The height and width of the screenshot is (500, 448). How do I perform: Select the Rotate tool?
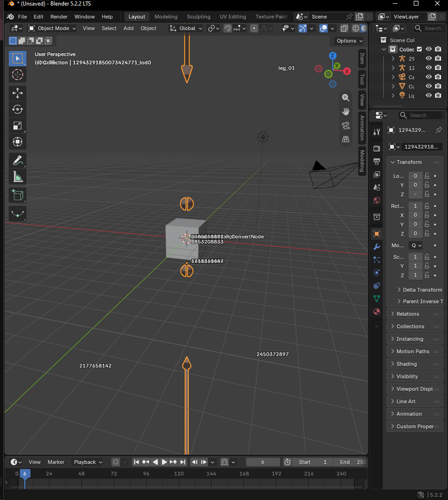(17, 109)
